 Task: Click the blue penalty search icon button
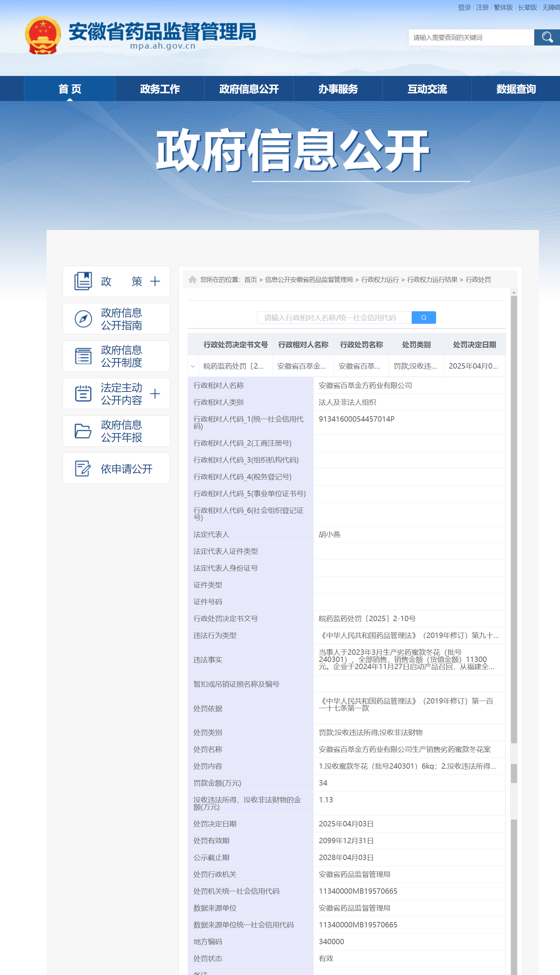[424, 317]
